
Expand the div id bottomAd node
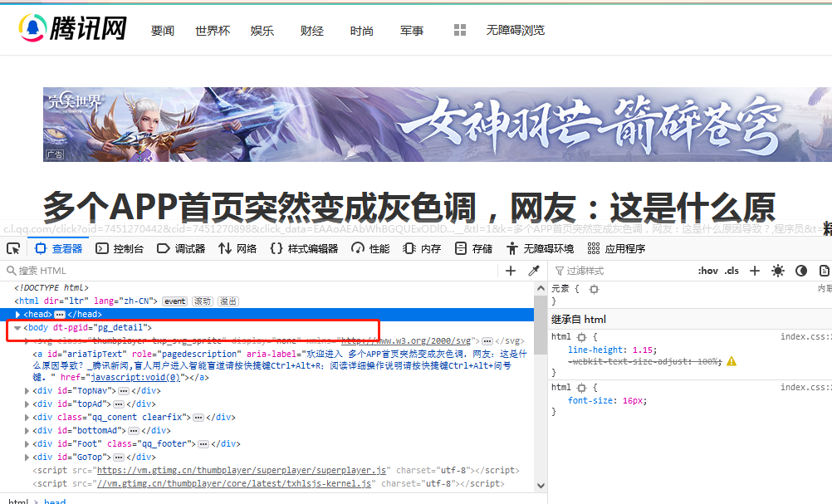pos(27,431)
